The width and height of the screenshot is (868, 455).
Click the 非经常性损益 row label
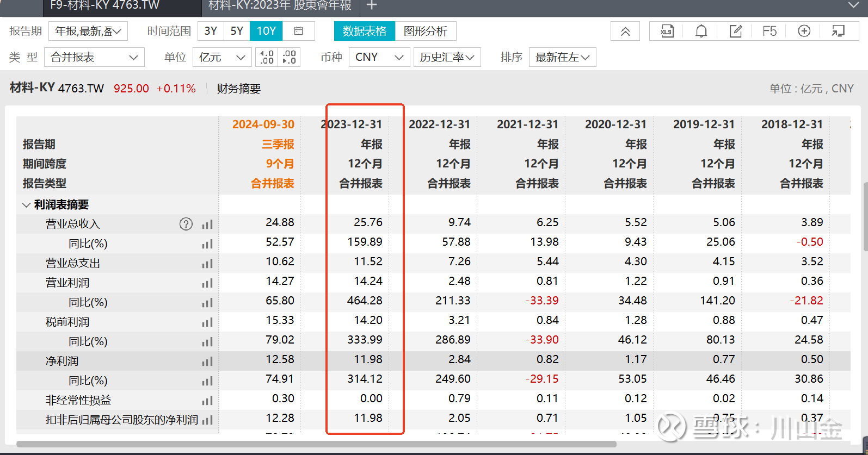pos(78,400)
